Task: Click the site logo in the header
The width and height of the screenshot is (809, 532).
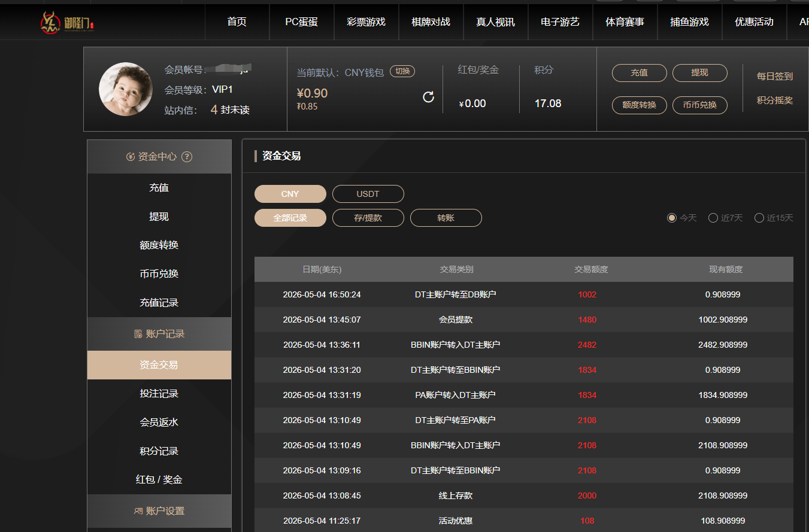Action: point(67,23)
